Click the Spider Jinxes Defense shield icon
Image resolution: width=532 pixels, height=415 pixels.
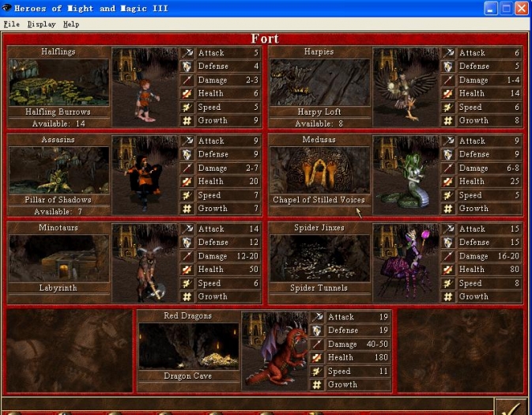448,243
